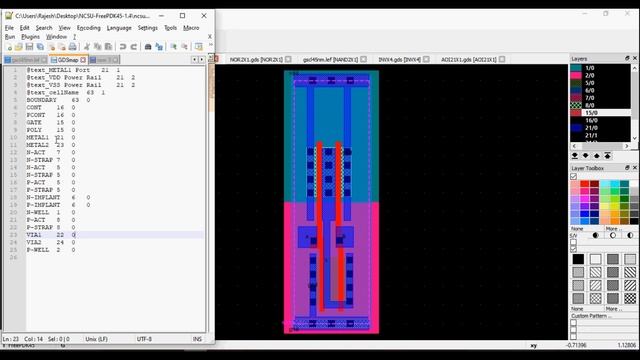Click Layers list scroll-up arrow
640x360 pixels.
(635, 68)
